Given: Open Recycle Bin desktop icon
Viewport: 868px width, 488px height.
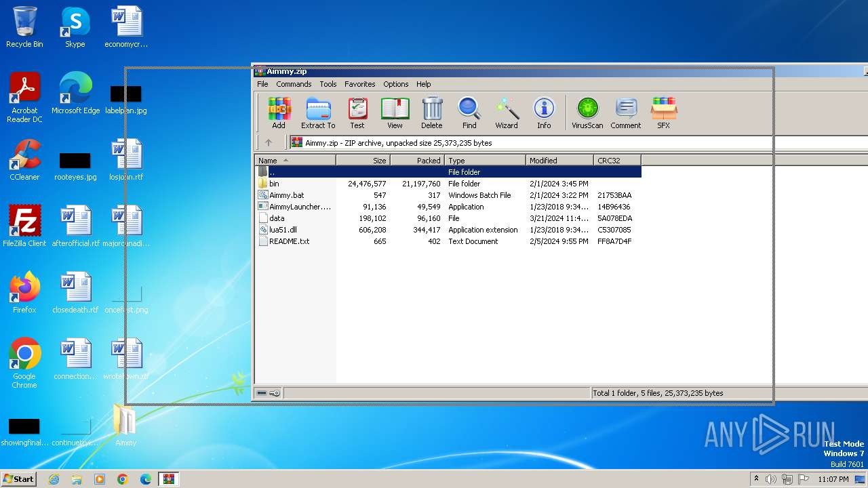Looking at the screenshot, I should coord(24,28).
